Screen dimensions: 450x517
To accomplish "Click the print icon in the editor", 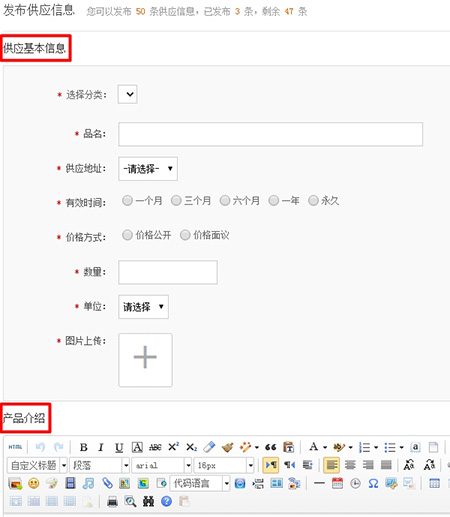I will click(112, 501).
